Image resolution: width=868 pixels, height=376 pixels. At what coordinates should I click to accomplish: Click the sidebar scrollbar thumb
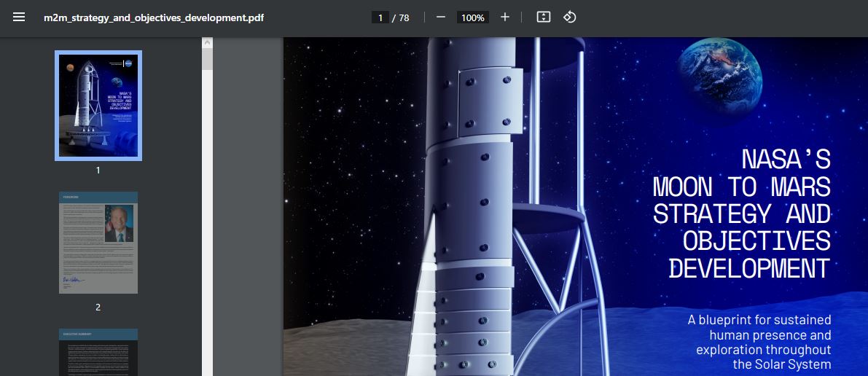point(207,60)
